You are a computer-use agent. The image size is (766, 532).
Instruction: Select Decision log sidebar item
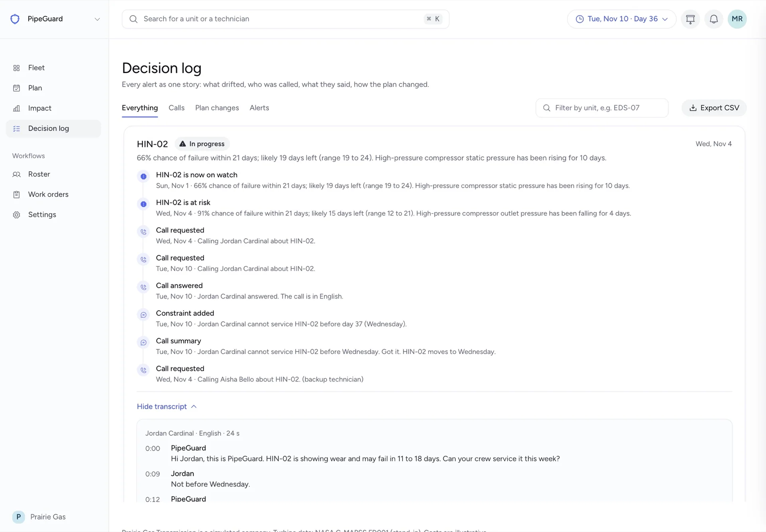click(53, 129)
